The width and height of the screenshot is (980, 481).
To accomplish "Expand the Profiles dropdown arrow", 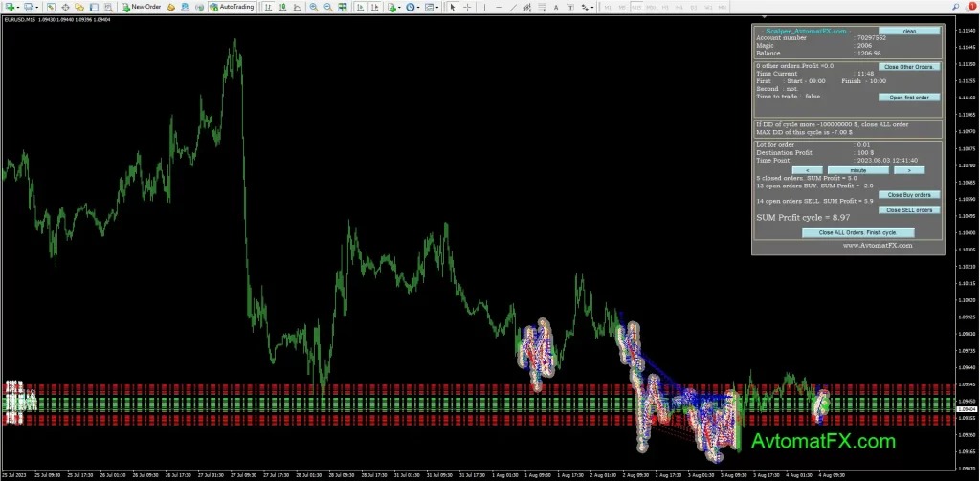I will click(x=37, y=8).
